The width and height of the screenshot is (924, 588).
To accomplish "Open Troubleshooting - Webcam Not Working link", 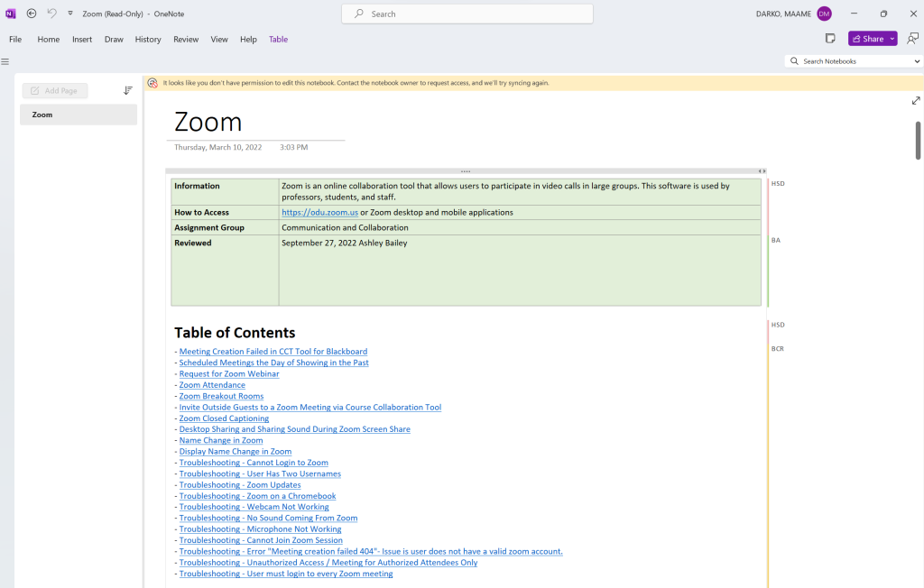I will (x=254, y=507).
